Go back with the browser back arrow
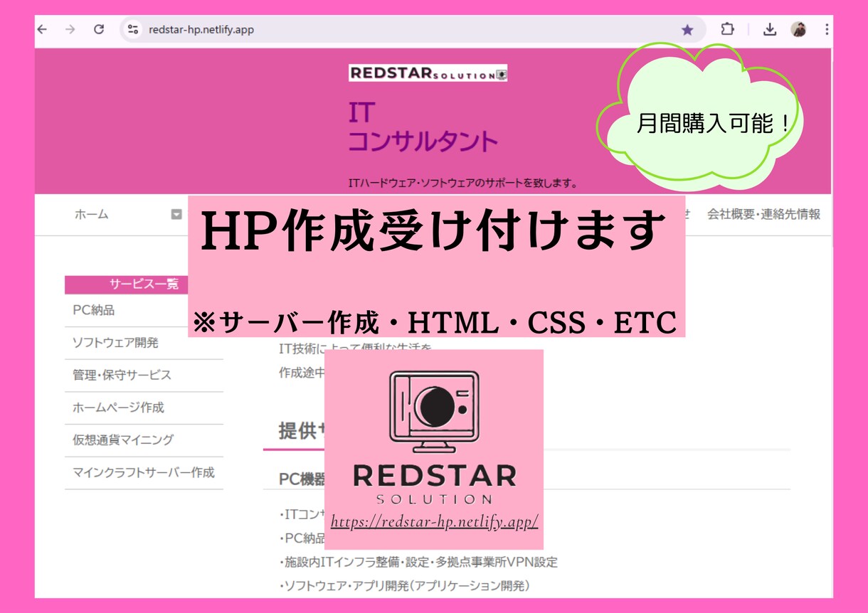This screenshot has height=613, width=868. coord(42,30)
